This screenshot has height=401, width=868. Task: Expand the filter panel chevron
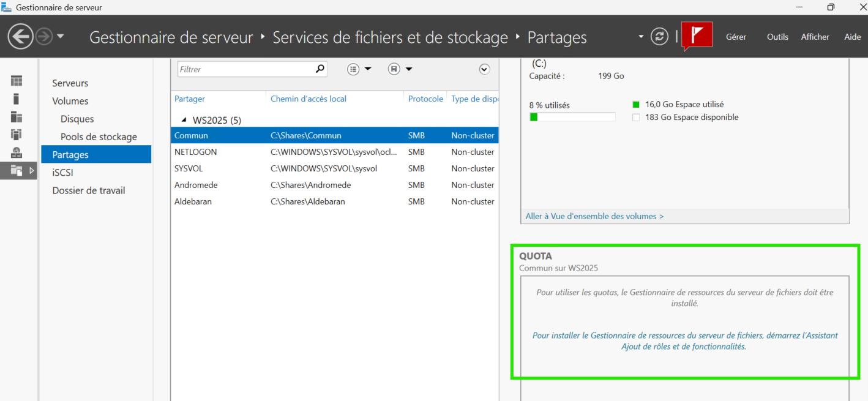[x=484, y=69]
